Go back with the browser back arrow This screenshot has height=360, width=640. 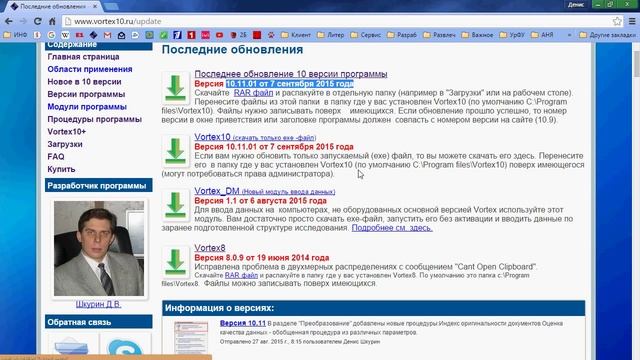[x=9, y=21]
